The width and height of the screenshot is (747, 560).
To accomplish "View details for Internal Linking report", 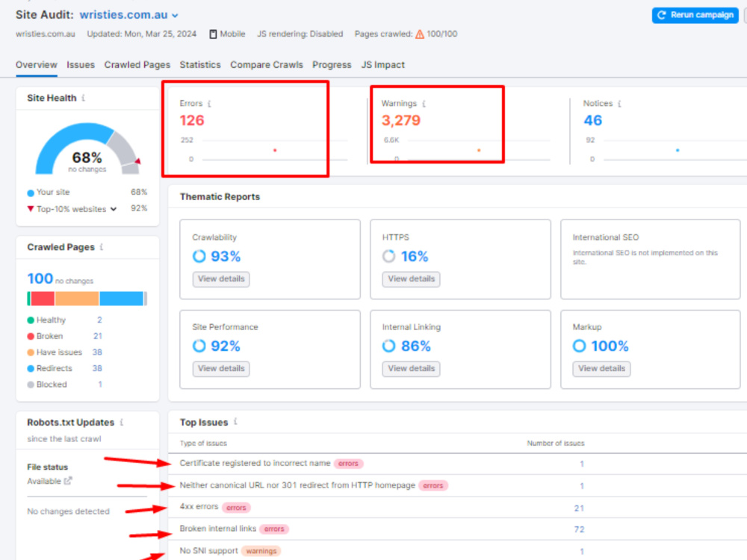I will click(x=411, y=369).
